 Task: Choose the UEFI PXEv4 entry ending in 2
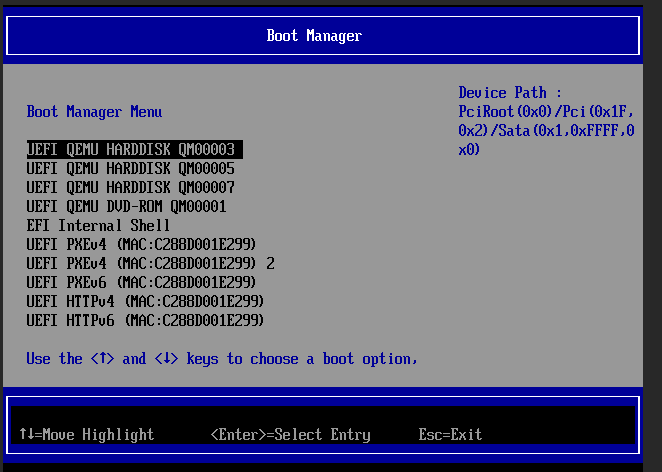click(x=150, y=263)
